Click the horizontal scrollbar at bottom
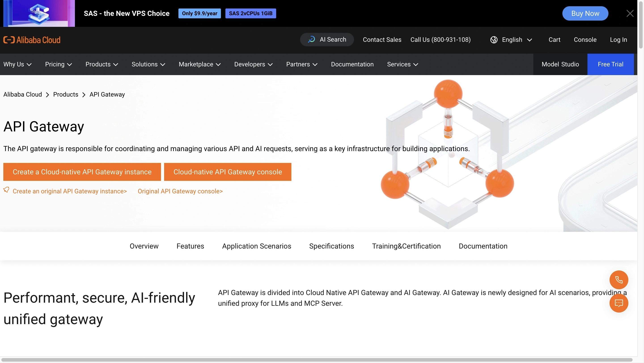This screenshot has height=363, width=644. pos(317,360)
